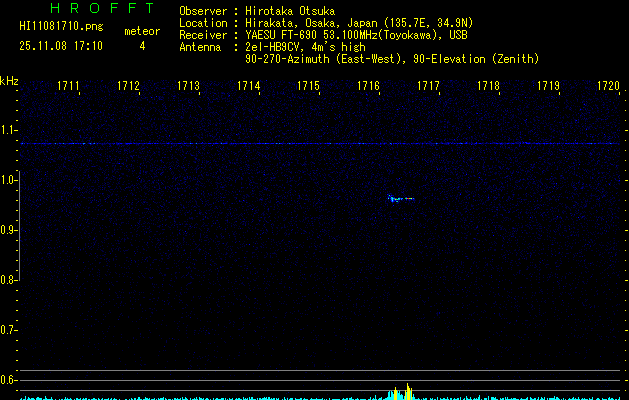Viewport: 629px width, 400px height.
Task: Click the meteor count value 4
Action: tap(141, 46)
